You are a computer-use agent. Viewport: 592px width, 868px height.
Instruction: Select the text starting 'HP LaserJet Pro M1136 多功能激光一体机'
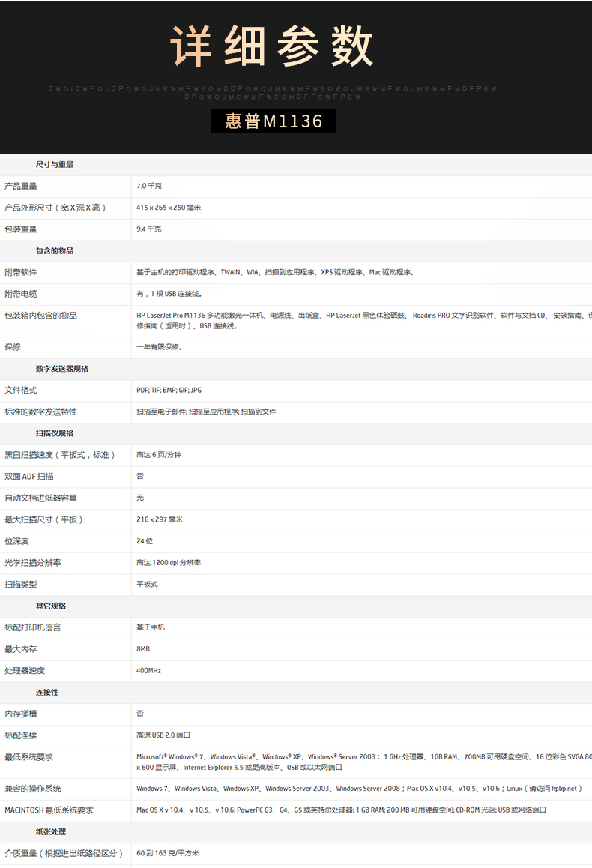tap(364, 321)
